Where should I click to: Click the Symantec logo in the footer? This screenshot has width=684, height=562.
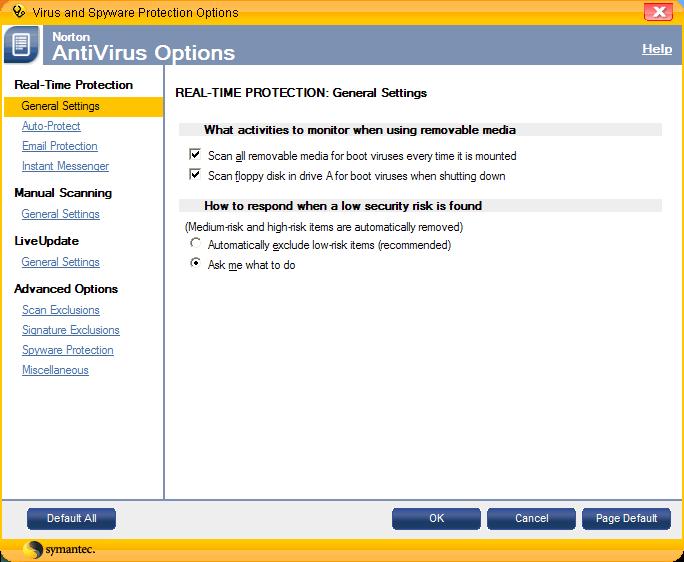[58, 549]
